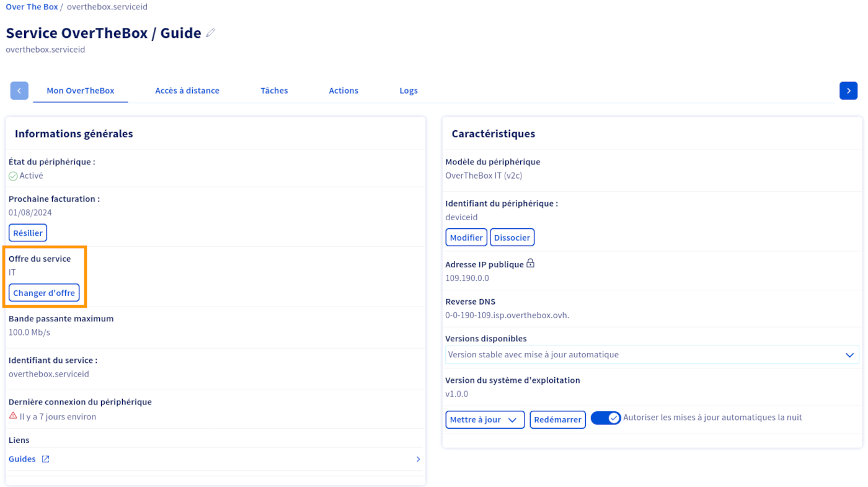Viewport: 868px width, 487px height.
Task: Click the Dissocier button
Action: click(512, 237)
